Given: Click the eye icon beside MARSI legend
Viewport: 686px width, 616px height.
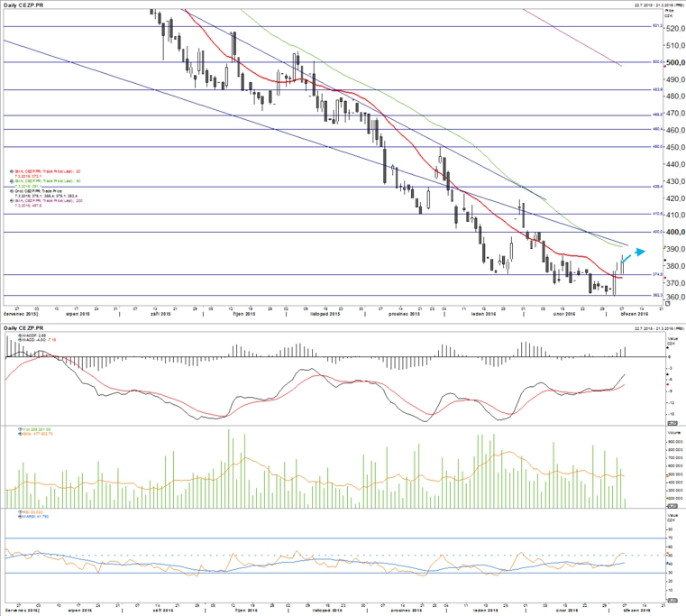Looking at the screenshot, I should pyautogui.click(x=20, y=517).
